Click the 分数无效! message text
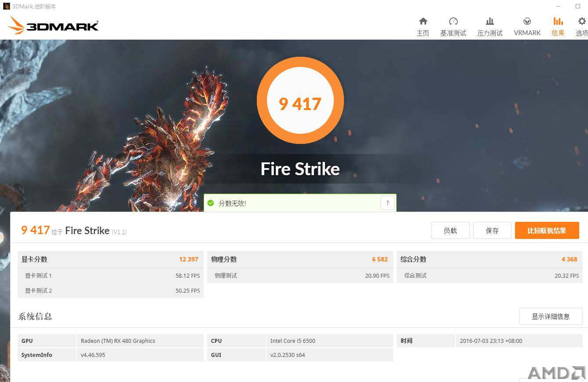 pos(233,203)
